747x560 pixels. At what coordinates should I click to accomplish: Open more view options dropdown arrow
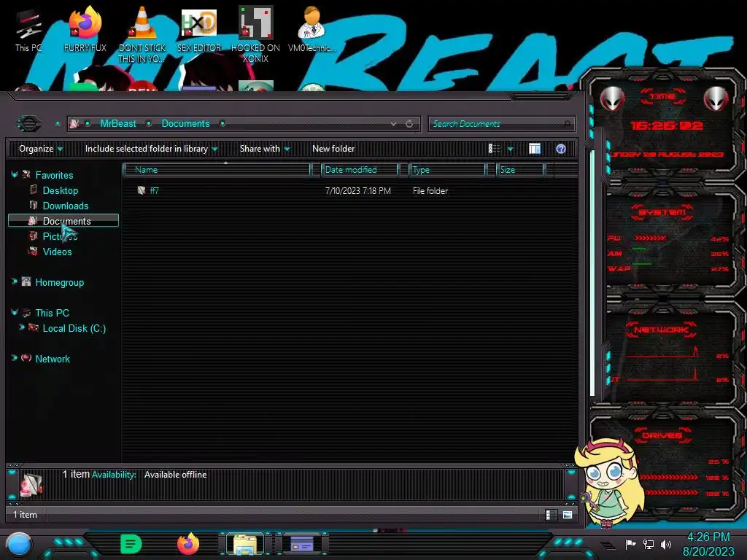[510, 149]
